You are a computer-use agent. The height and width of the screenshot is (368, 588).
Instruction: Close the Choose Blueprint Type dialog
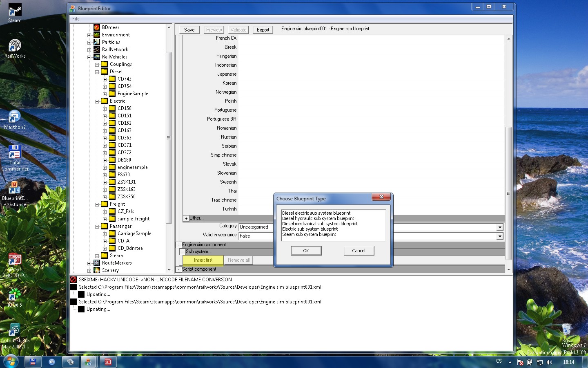[x=381, y=197]
